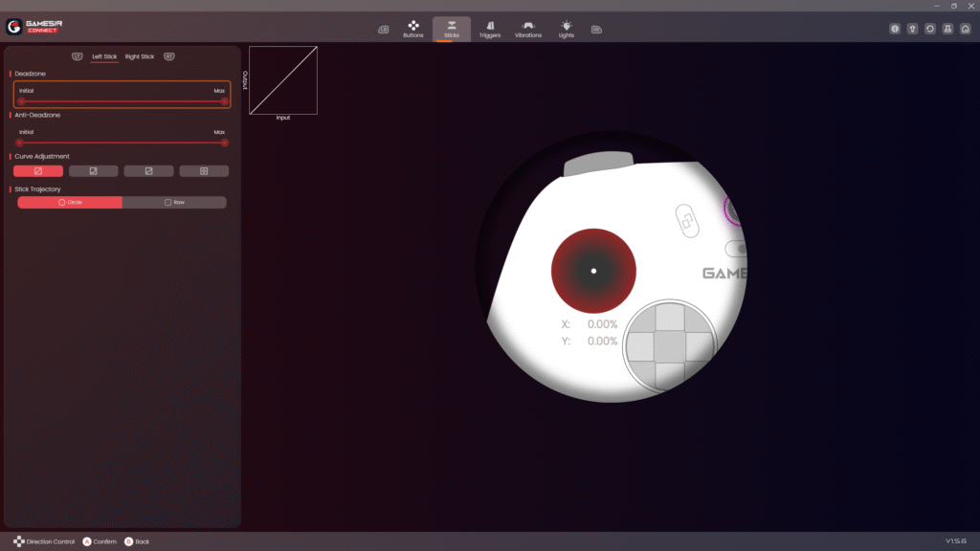Click the info icon in top-right toolbar
The image size is (980, 551).
(x=895, y=29)
